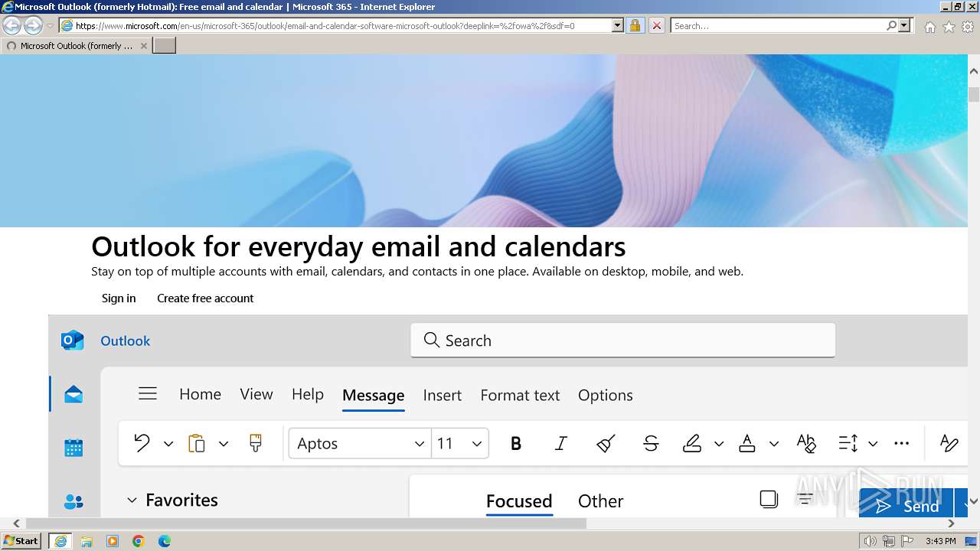Open the Windows Start button
Screen dimensions: 980x551
[21, 541]
